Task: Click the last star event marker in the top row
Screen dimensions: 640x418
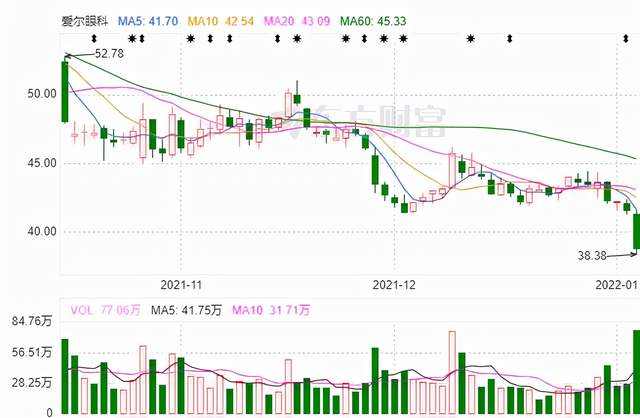Action: pyautogui.click(x=471, y=39)
